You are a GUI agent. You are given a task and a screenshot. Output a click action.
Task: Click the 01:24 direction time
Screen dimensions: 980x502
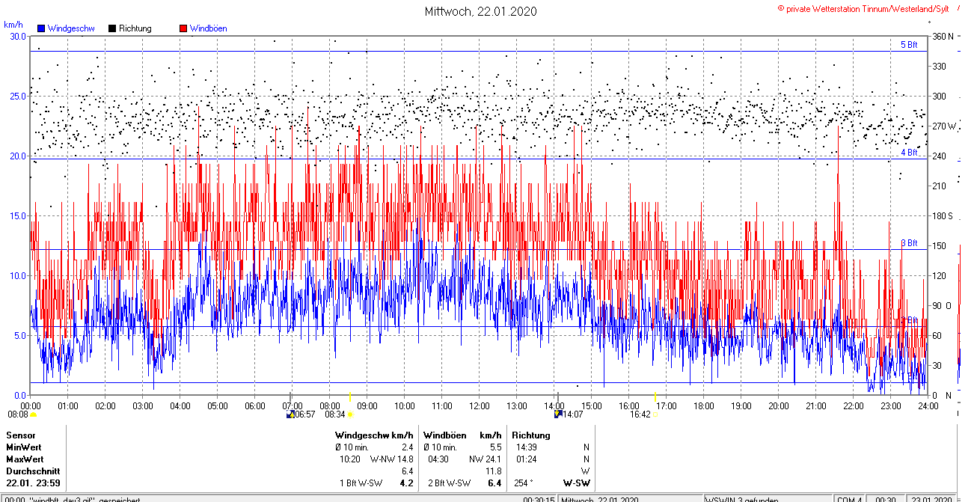527,459
